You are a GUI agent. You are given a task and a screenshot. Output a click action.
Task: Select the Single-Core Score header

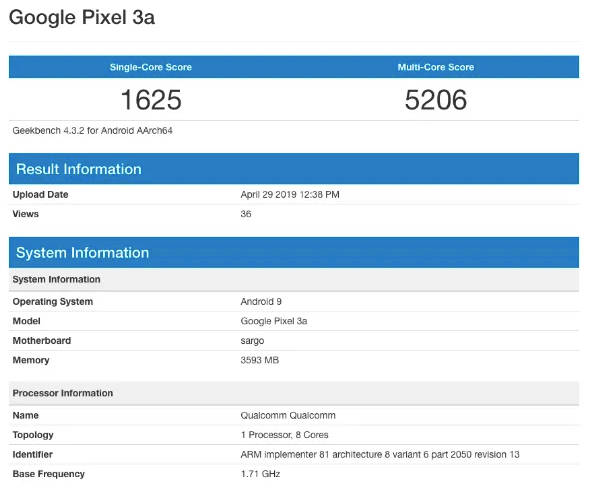[150, 67]
